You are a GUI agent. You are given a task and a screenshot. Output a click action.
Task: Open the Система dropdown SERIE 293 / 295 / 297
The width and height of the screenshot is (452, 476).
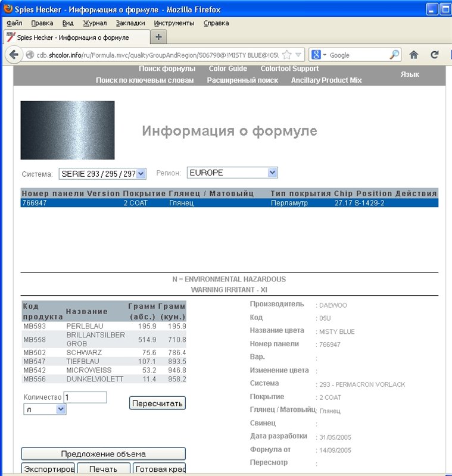pos(102,174)
